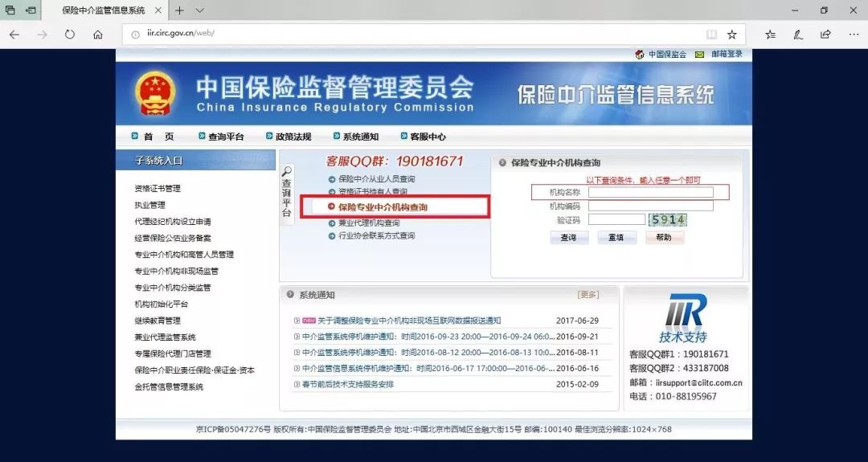Open 专业中介机构非现场监管 subsystem
Viewport: 868px width, 462px height.
[x=177, y=271]
